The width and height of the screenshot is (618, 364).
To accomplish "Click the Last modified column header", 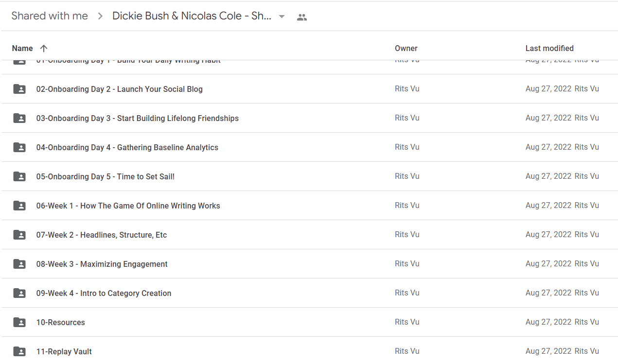I will (x=549, y=48).
